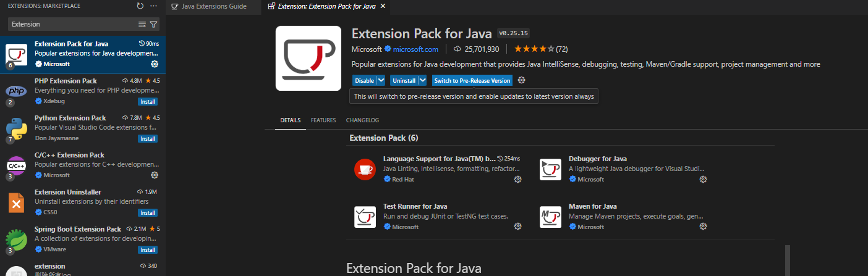Viewport: 868px width, 276px height.
Task: Click the Python Extension Pack logo icon
Action: 16,128
